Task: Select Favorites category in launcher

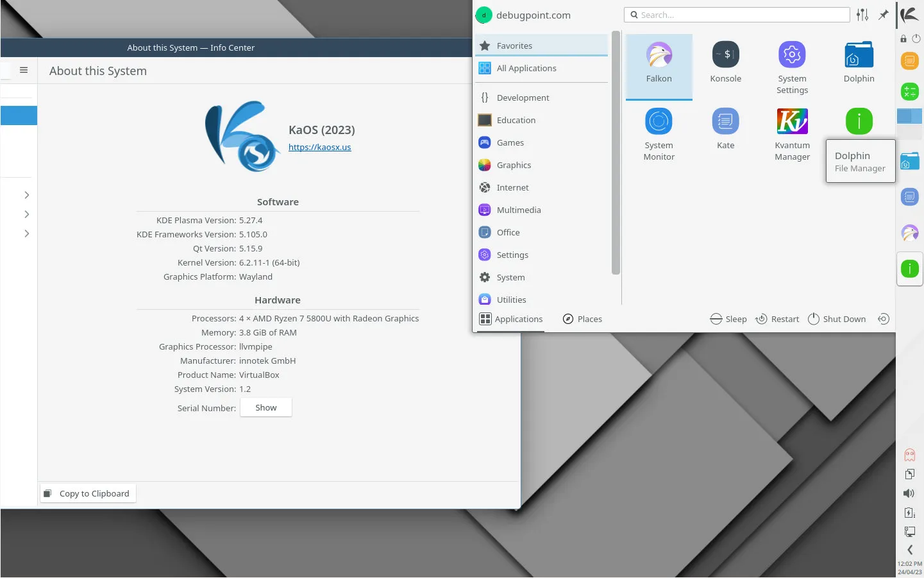Action: (541, 46)
